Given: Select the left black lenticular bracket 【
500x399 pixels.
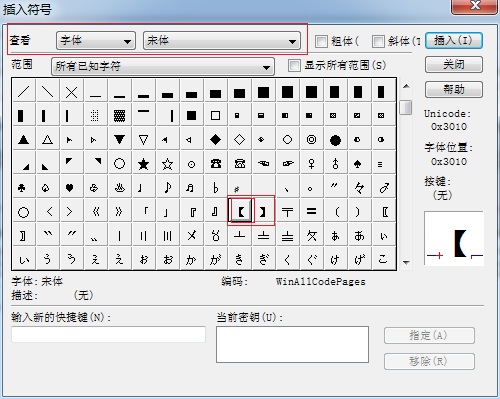Looking at the screenshot, I should [241, 211].
